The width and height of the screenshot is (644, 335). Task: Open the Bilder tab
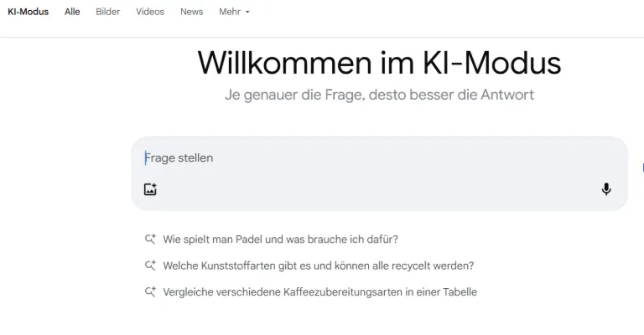(107, 12)
